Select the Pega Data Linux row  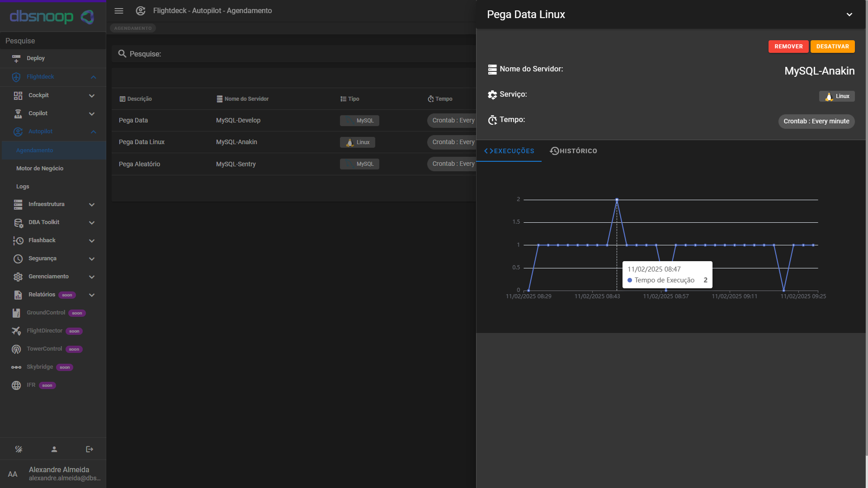click(x=294, y=142)
